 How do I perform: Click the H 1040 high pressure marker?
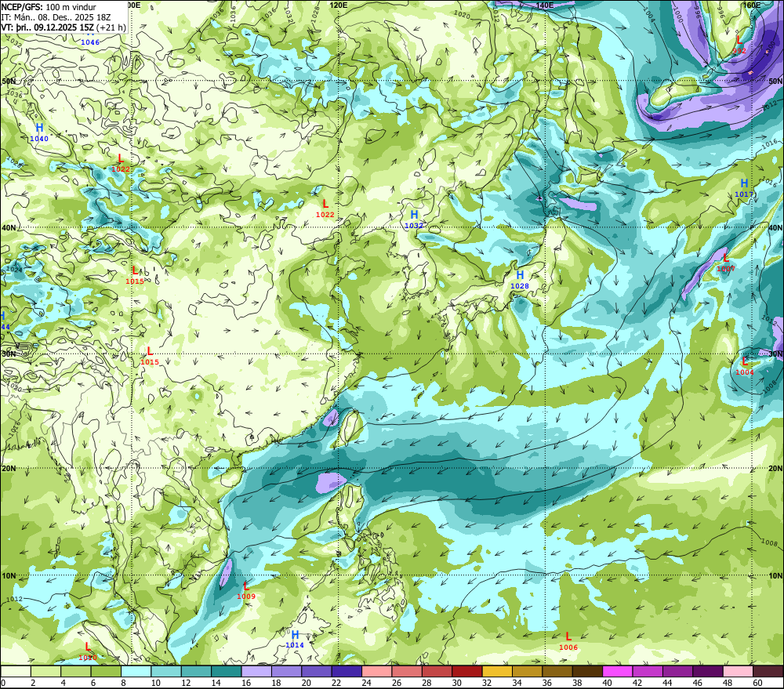(x=39, y=132)
